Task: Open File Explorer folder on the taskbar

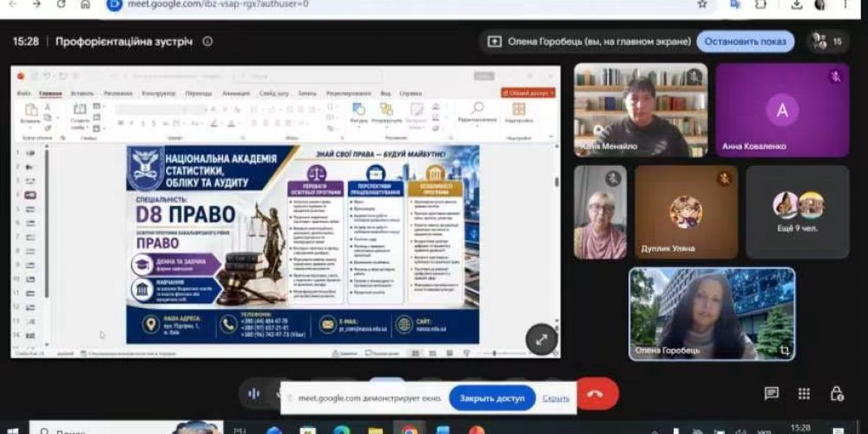Action: click(375, 429)
